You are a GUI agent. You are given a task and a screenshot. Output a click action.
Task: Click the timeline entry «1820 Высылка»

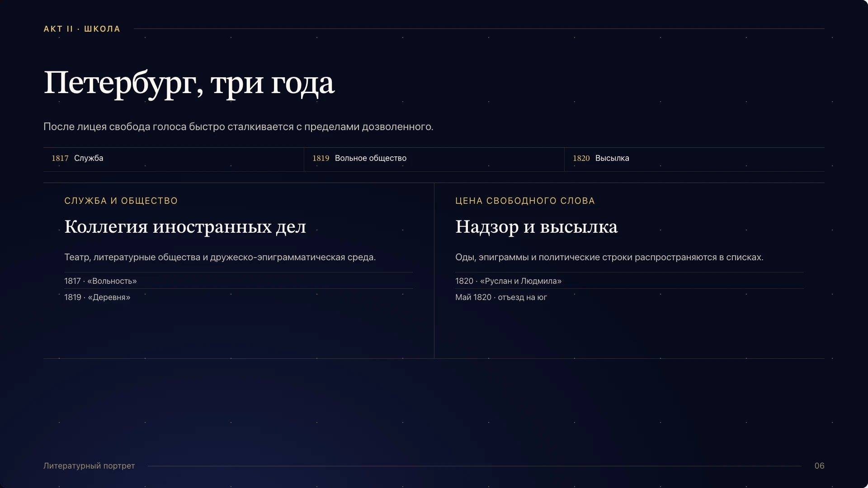[694, 159]
